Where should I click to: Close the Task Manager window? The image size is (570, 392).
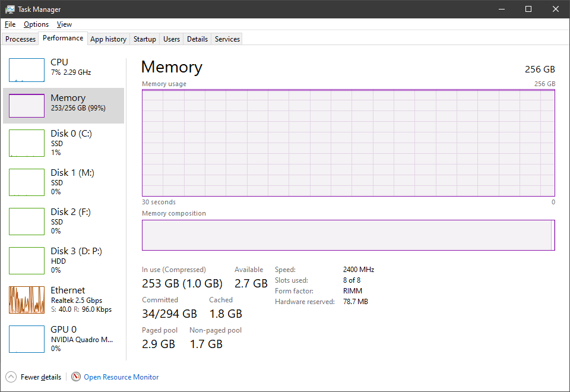click(556, 9)
